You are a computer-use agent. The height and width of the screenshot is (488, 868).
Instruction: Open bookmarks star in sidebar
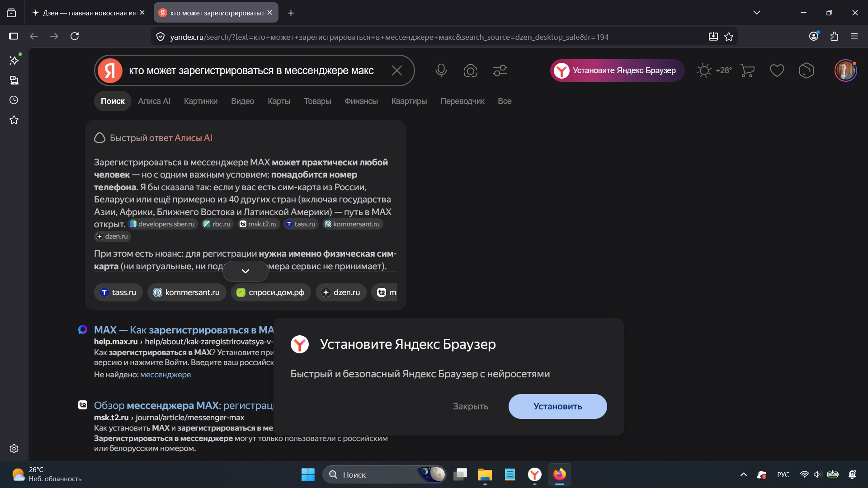[14, 120]
